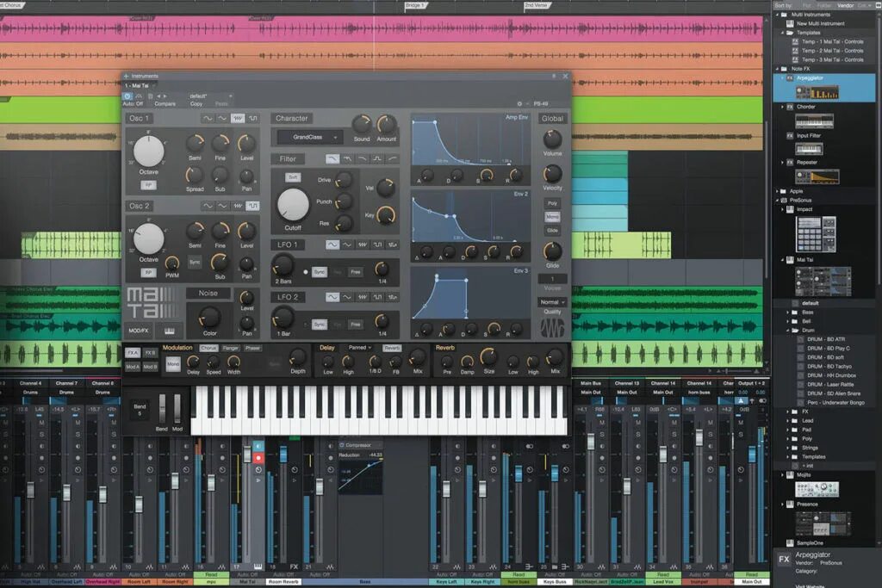Expand the Bass presets folder
This screenshot has width=882, height=588.
click(787, 313)
